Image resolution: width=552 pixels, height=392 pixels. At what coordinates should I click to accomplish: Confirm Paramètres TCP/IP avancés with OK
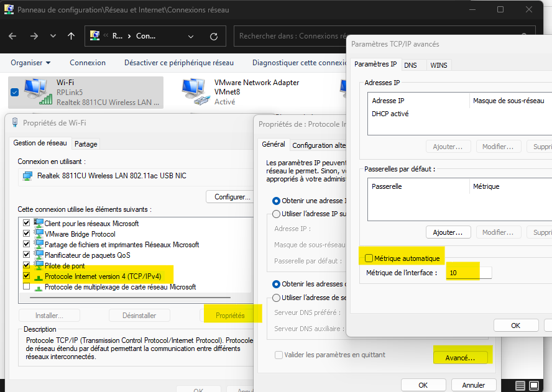point(516,326)
